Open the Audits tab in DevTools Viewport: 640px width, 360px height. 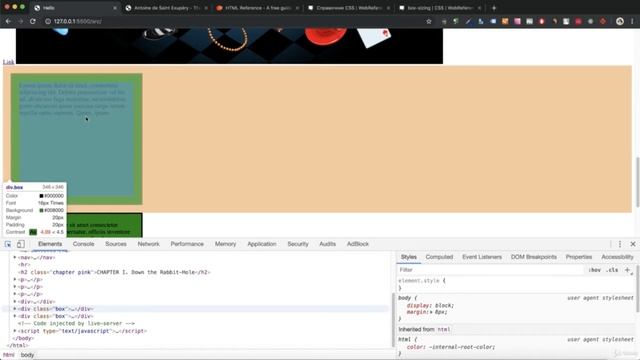tap(327, 244)
